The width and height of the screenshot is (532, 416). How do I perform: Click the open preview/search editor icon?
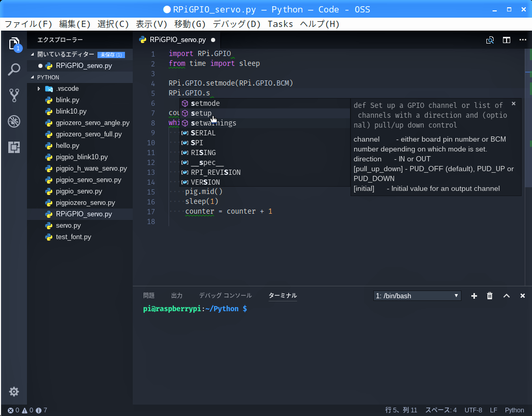pos(489,40)
